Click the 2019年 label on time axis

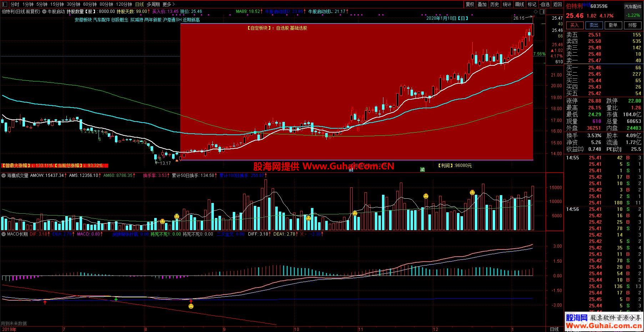click(9, 329)
